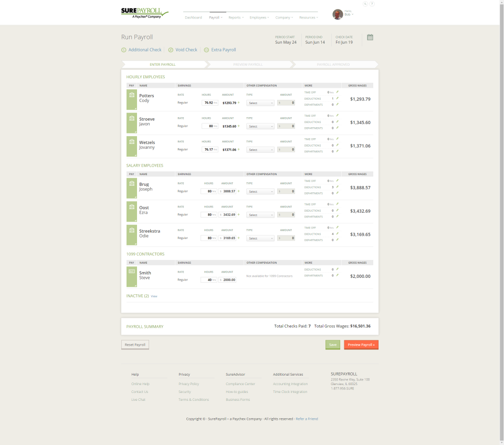Click other compensation amount for Wetzels Jovanny
Screen dimensions: 504x445
(286, 150)
